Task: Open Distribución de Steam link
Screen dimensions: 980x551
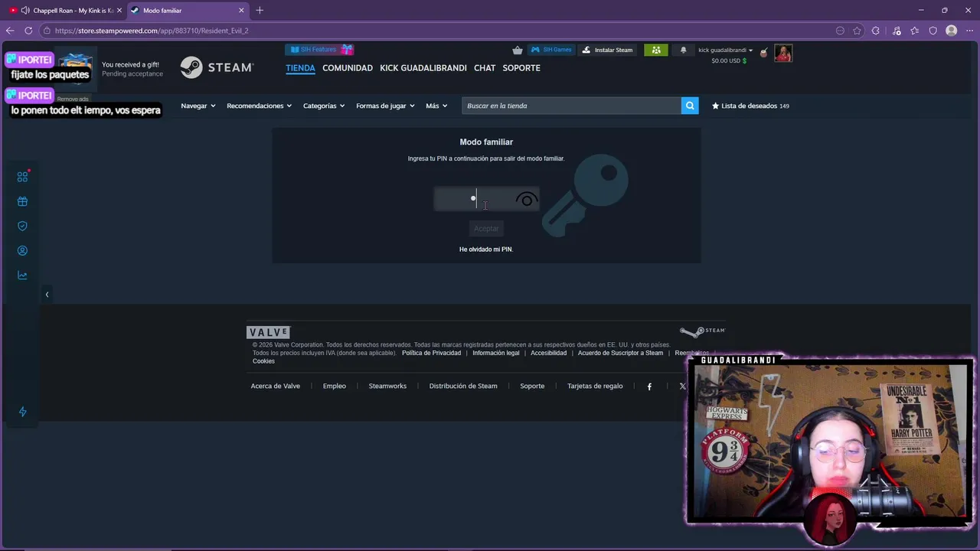Action: click(x=463, y=386)
